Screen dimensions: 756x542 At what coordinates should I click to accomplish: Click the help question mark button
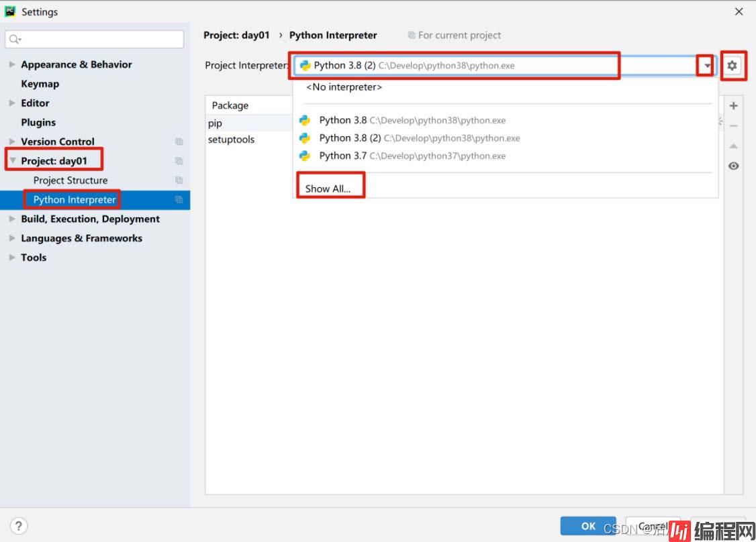pos(19,526)
